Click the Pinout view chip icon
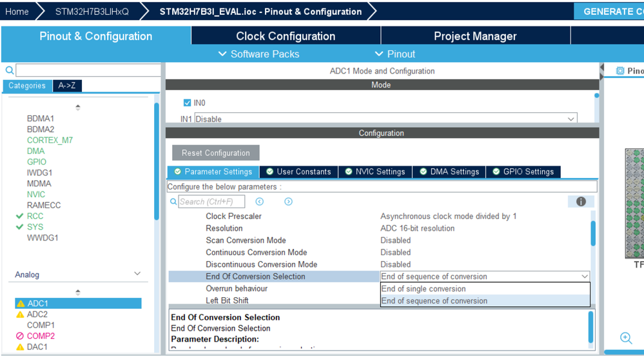644x359 pixels. (x=620, y=71)
